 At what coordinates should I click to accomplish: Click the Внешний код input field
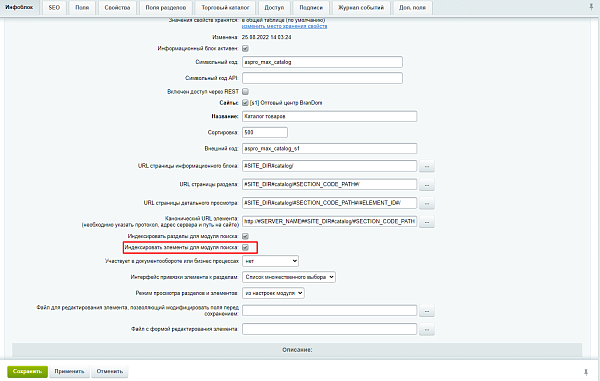[329, 148]
